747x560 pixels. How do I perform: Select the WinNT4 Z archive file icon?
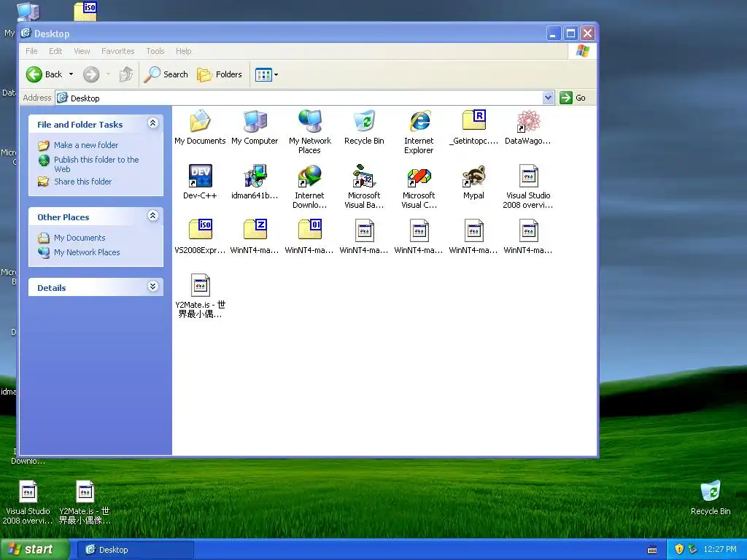(x=255, y=230)
